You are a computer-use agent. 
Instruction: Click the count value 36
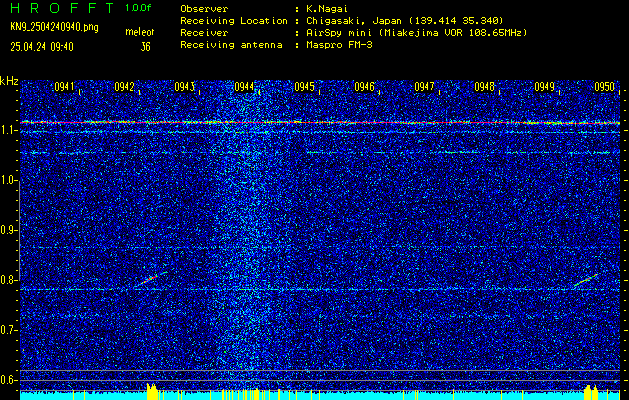pos(146,47)
